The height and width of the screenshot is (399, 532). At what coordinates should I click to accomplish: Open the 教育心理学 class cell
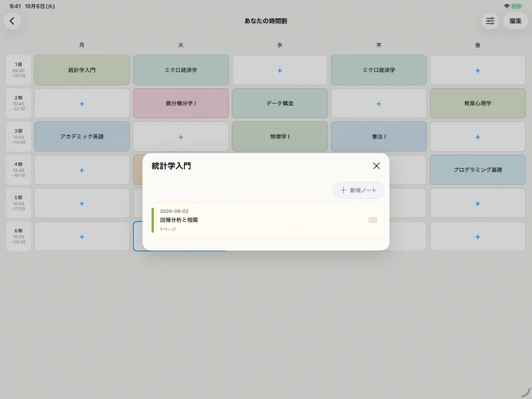(477, 104)
